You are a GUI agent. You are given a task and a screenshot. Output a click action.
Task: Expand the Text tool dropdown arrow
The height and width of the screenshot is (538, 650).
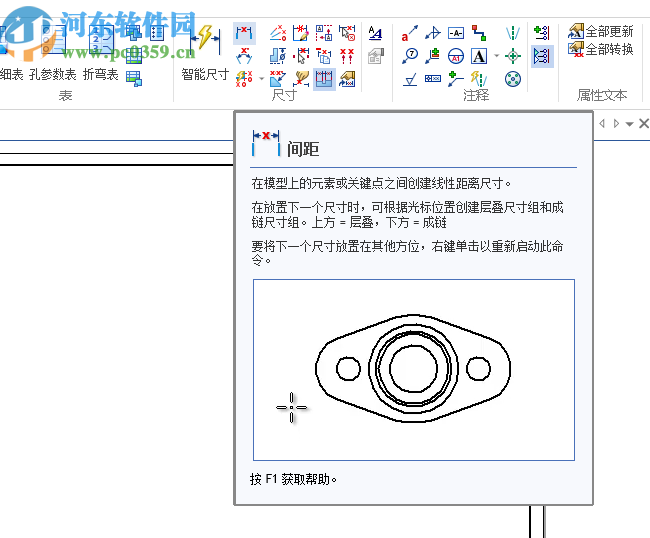(x=496, y=56)
